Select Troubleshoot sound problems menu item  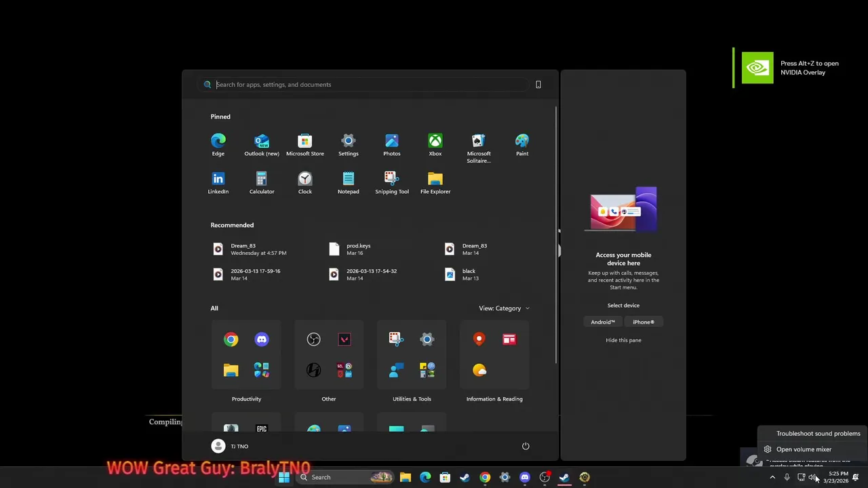tap(812, 434)
